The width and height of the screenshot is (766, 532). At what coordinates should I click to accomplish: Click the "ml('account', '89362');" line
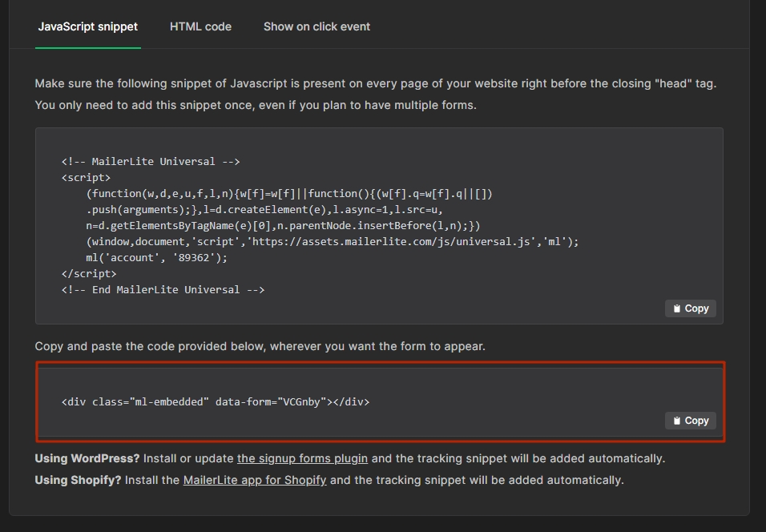(x=156, y=258)
